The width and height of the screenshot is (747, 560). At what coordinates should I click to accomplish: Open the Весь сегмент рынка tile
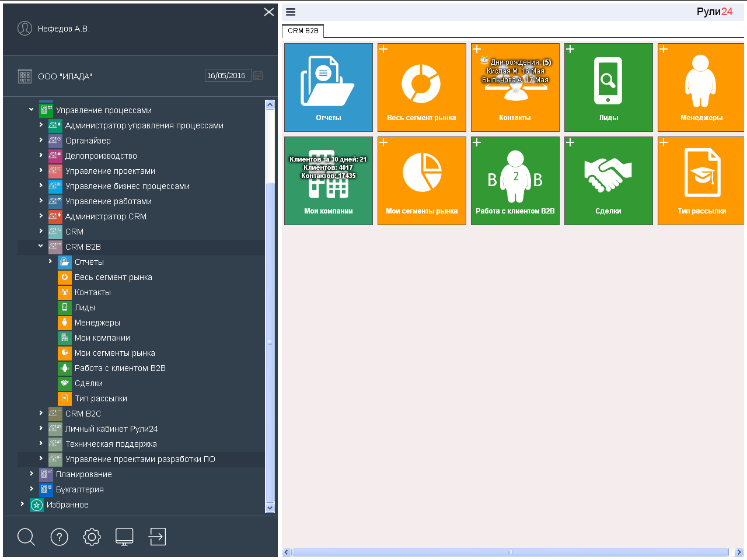click(x=422, y=87)
